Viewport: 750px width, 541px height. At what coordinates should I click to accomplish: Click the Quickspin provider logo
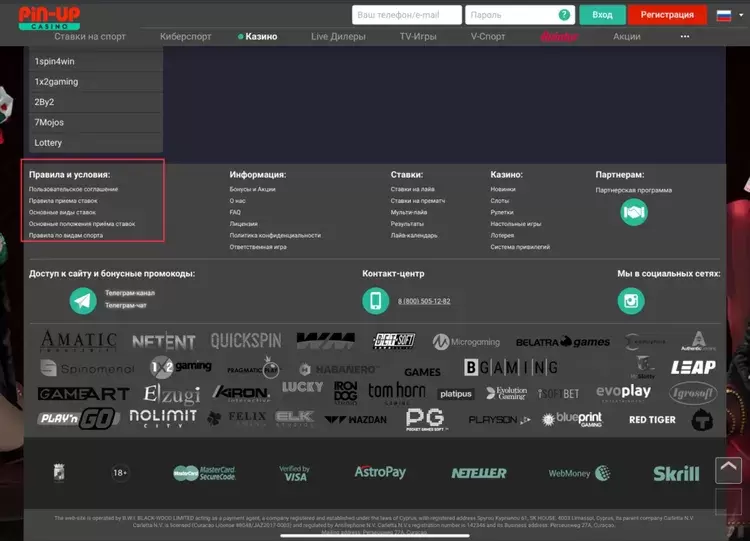pos(246,341)
